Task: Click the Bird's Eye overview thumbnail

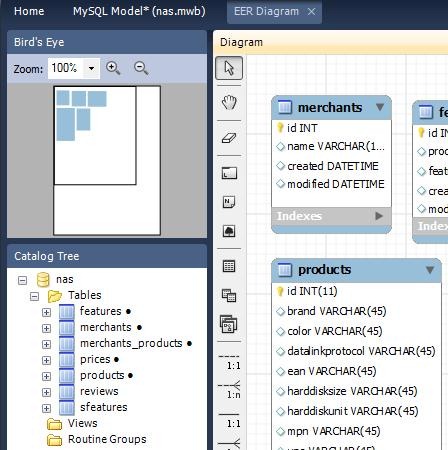Action: coord(107,160)
